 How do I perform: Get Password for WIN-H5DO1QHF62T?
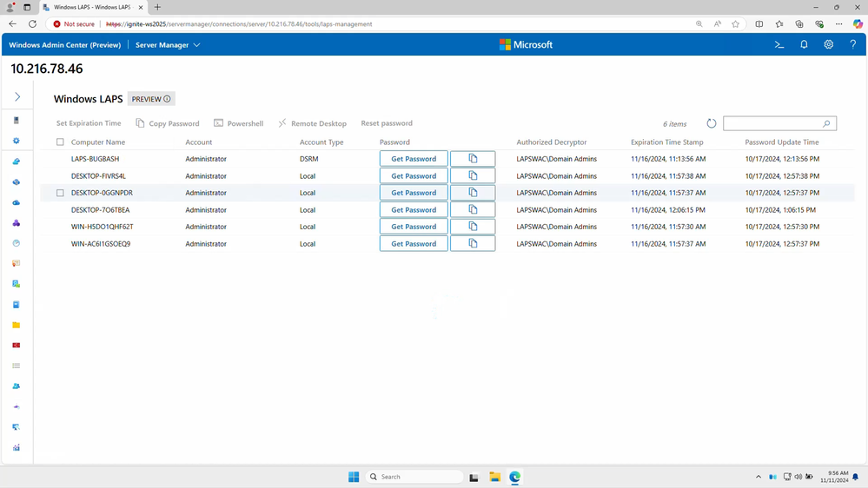414,227
